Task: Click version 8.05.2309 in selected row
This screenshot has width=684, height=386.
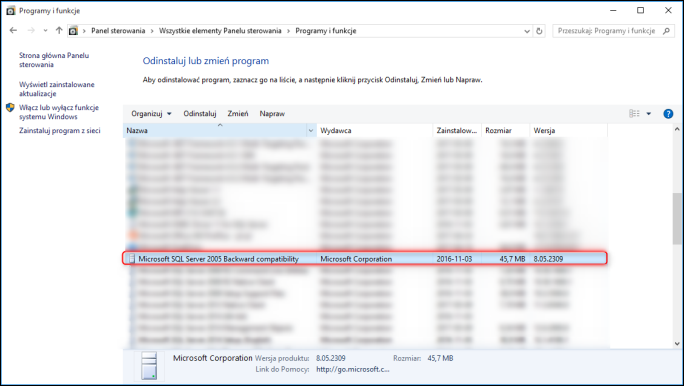Action: click(548, 259)
